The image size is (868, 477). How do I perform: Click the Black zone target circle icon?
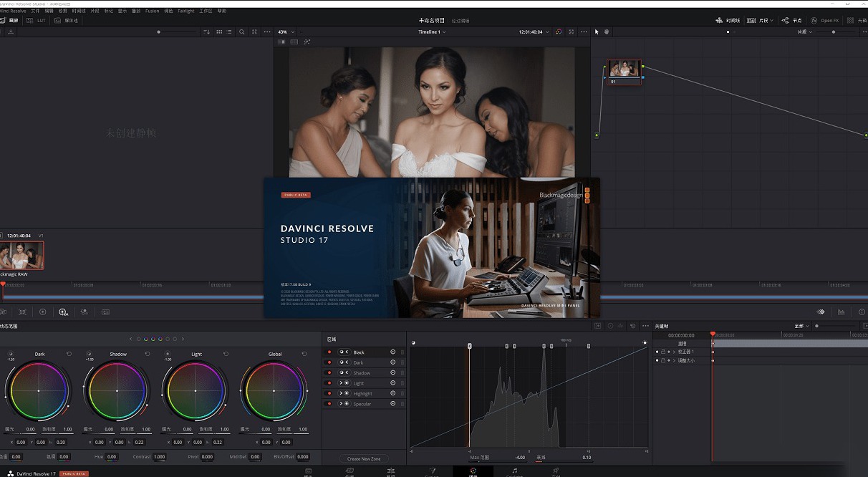[392, 352]
